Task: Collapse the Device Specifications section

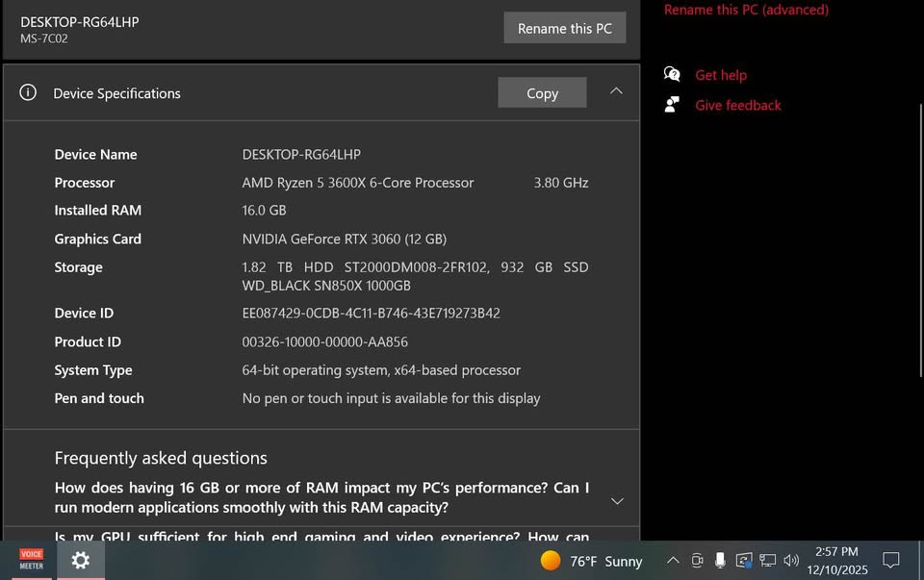Action: click(x=616, y=91)
